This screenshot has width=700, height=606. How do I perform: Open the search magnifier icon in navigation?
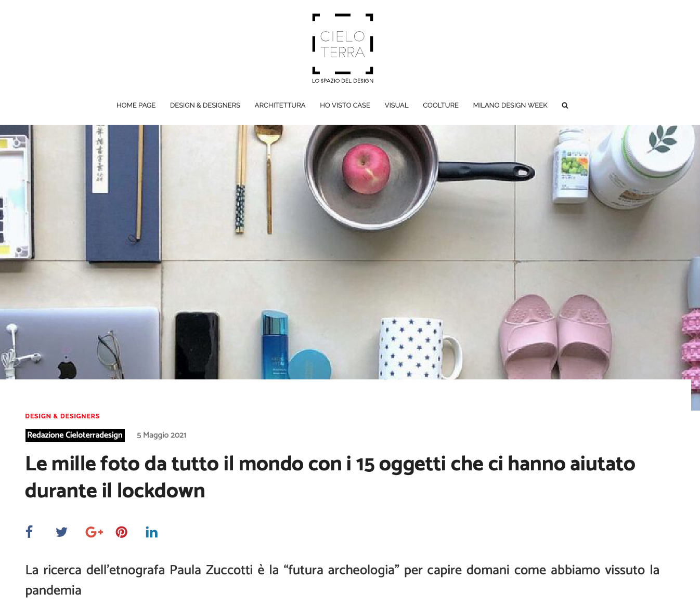[565, 106]
